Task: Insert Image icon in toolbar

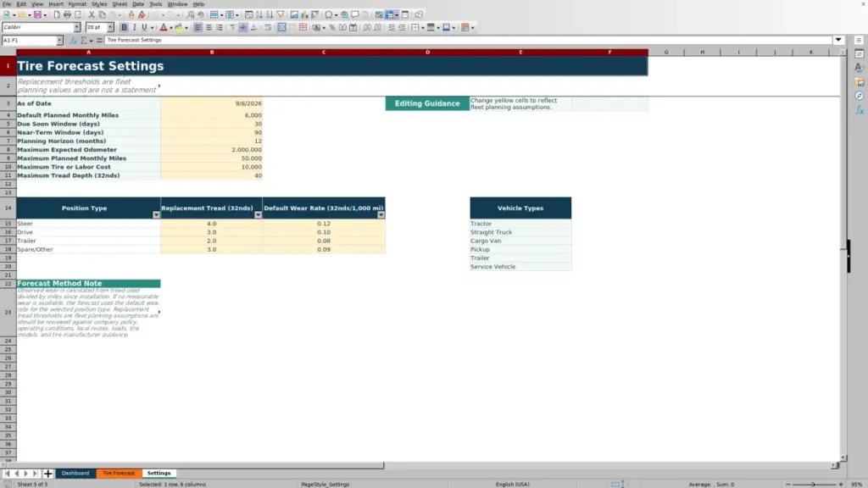Action: coord(294,14)
